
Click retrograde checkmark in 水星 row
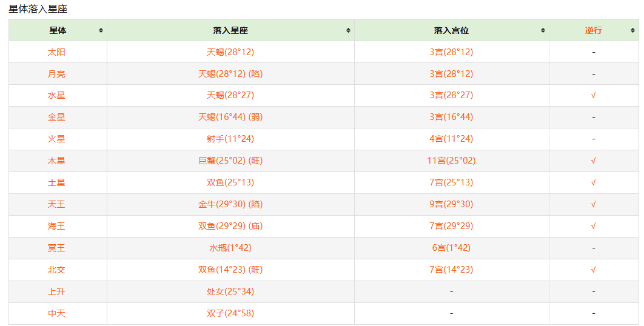point(593,95)
